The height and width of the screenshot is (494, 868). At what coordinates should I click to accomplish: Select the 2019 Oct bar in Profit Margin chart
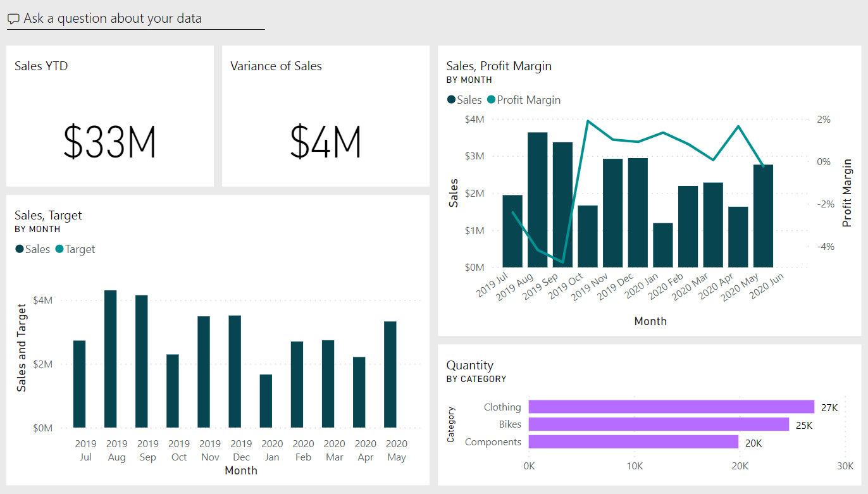[588, 236]
